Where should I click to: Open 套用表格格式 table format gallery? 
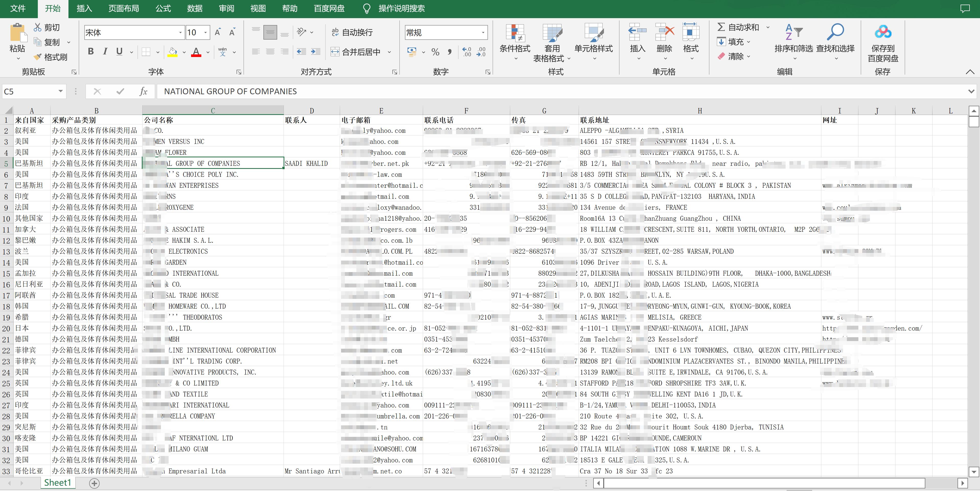pos(552,43)
